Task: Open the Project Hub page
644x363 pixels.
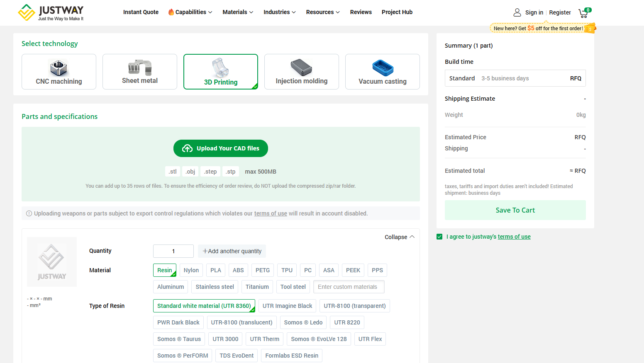Action: (x=397, y=12)
